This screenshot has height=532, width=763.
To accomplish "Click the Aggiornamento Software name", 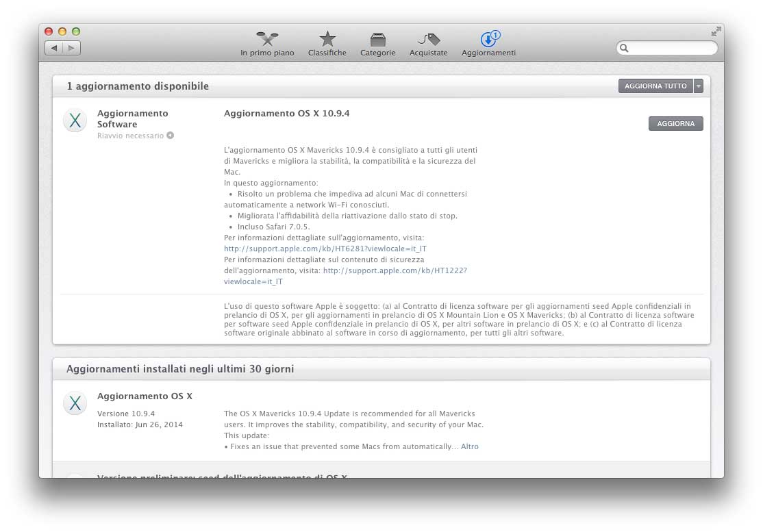I will point(132,118).
